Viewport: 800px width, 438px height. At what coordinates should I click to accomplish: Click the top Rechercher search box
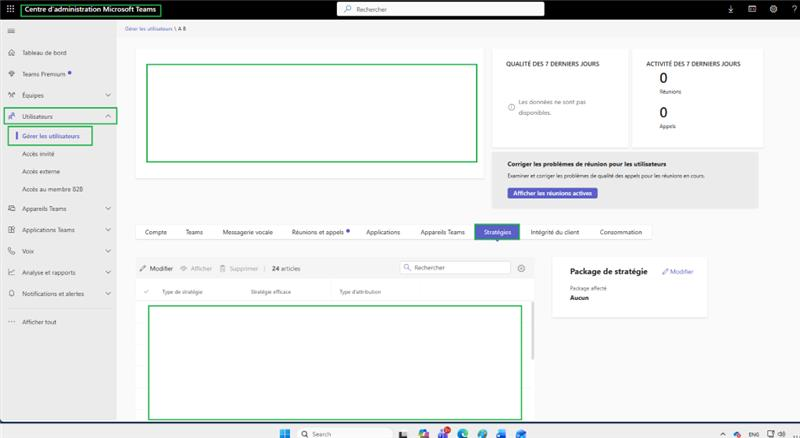[440, 9]
